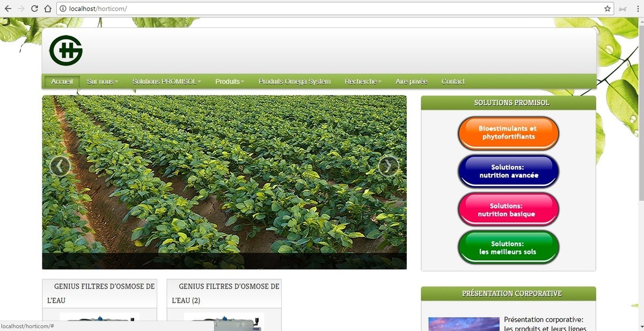Screen dimensions: 644x331
Task: Open Présentation corporative text link
Action: 545,324
